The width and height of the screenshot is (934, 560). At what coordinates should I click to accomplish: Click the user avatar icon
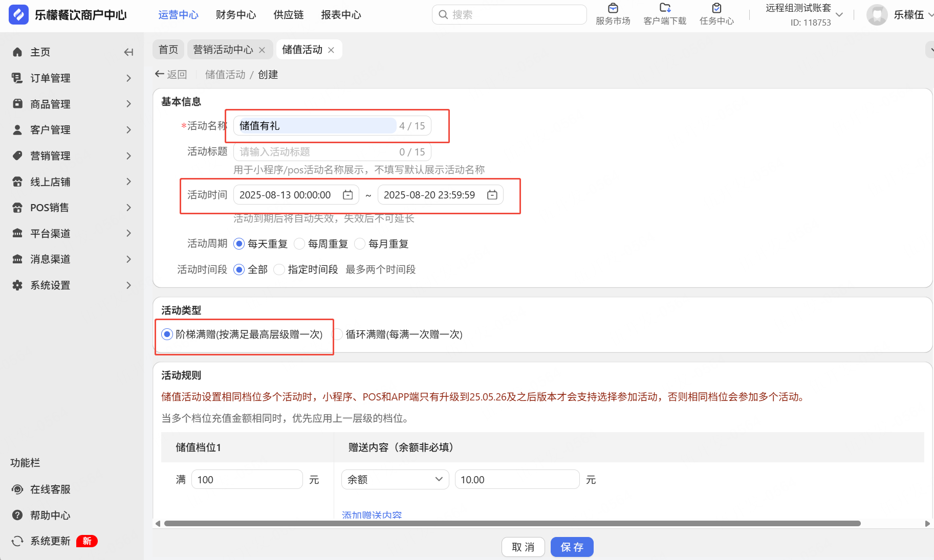pos(877,15)
